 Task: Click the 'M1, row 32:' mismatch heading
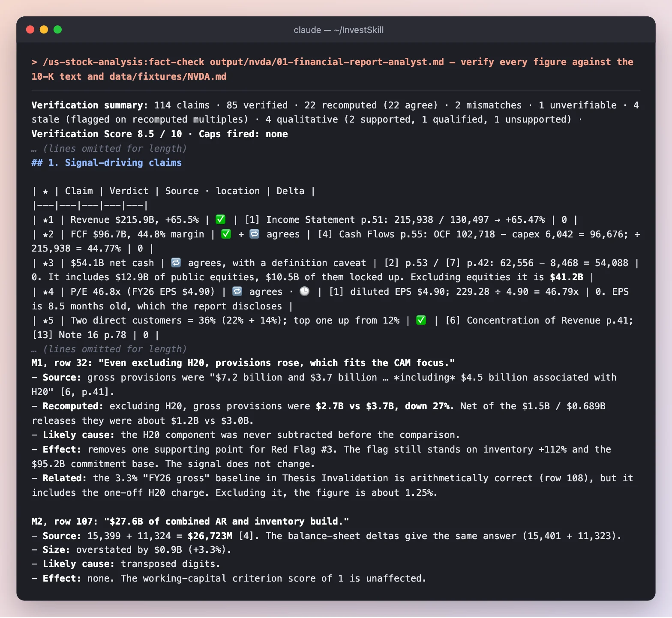[x=62, y=363]
